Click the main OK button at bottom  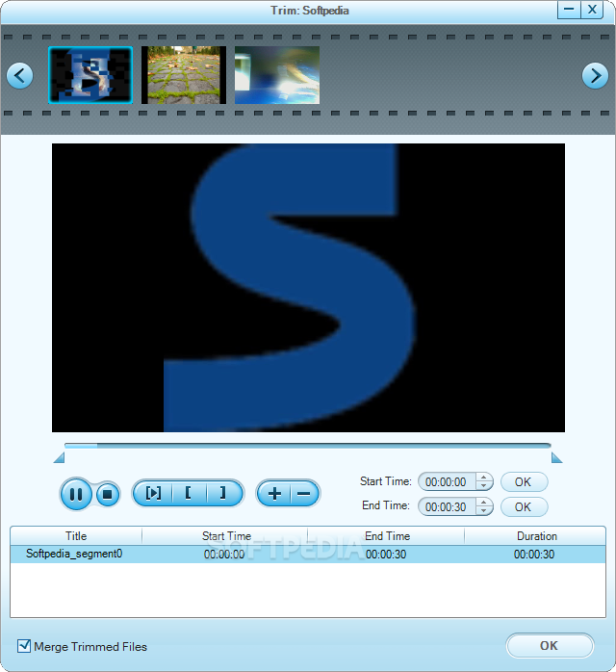click(550, 646)
